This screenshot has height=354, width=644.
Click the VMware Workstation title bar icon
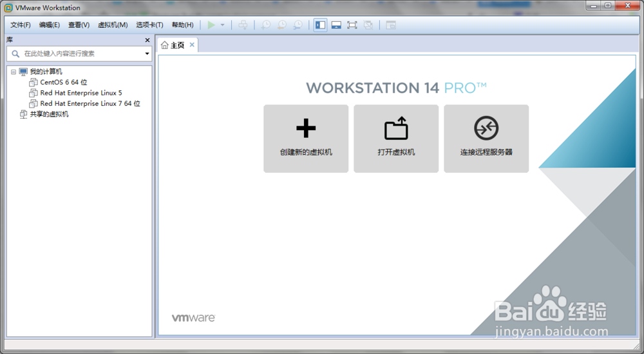click(8, 8)
